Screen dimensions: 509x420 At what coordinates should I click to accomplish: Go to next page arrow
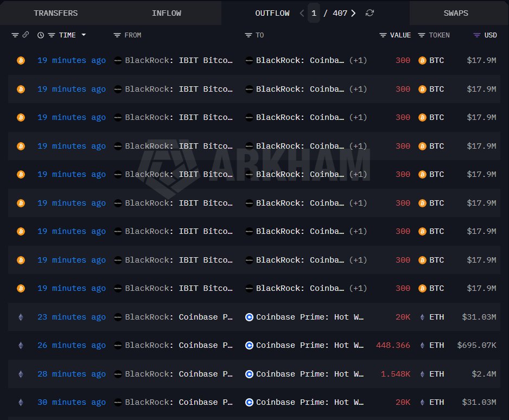pyautogui.click(x=353, y=13)
